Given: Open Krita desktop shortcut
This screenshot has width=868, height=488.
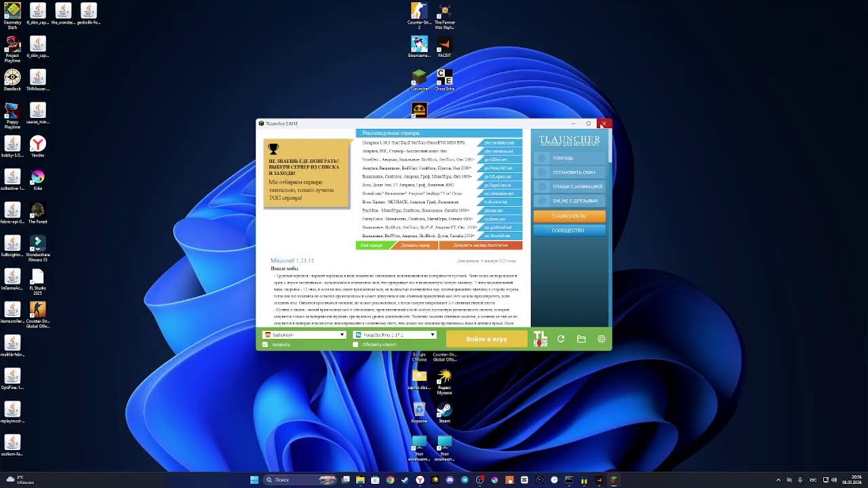Looking at the screenshot, I should click(x=38, y=180).
